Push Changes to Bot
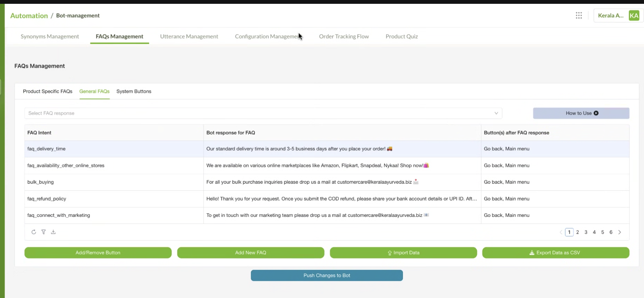The image size is (644, 298). coord(326,275)
